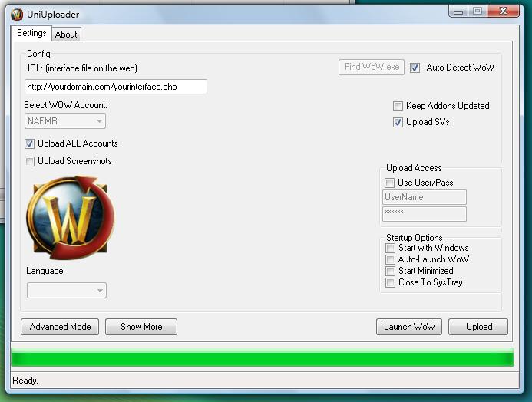Toggle Upload ALL Accounts checkbox

coord(30,143)
